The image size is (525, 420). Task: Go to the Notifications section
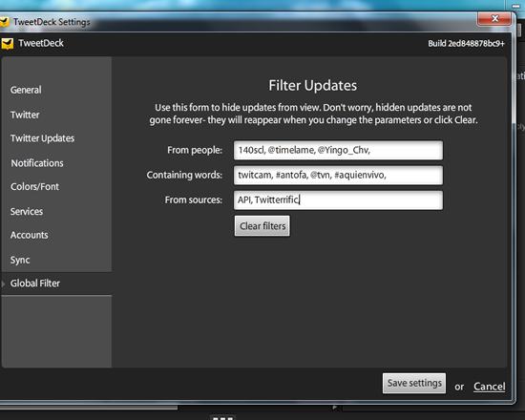pos(37,163)
